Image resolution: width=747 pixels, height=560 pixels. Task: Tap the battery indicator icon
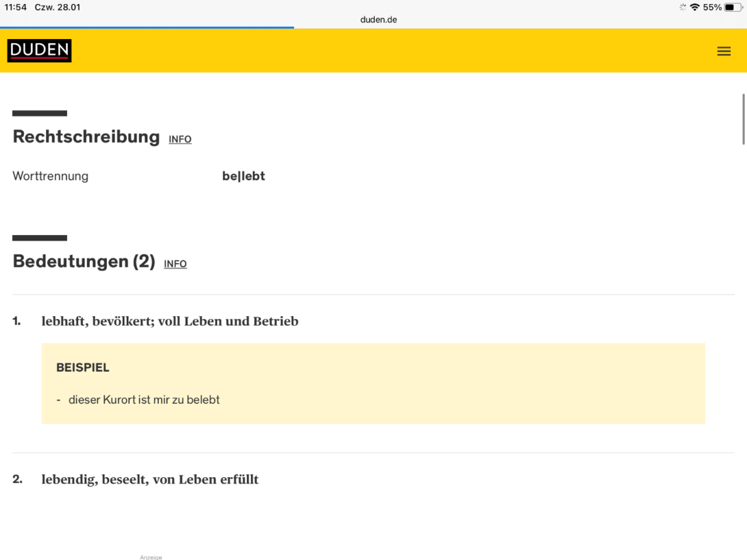[733, 7]
